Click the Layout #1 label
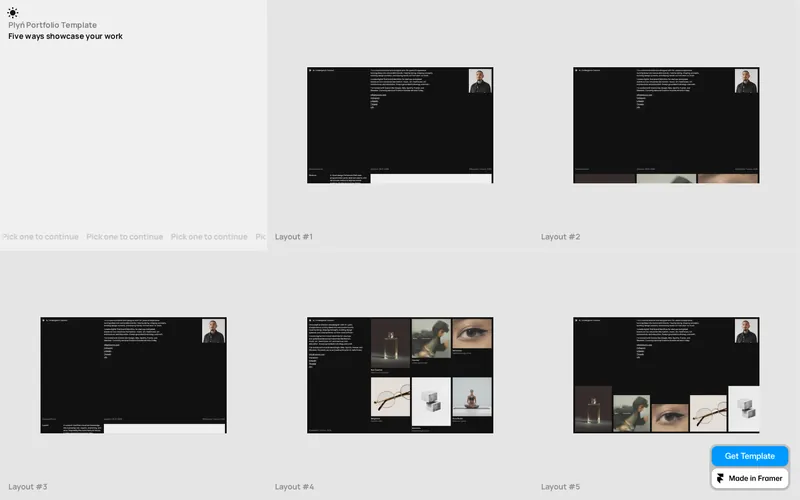The image size is (800, 500). coord(294,237)
